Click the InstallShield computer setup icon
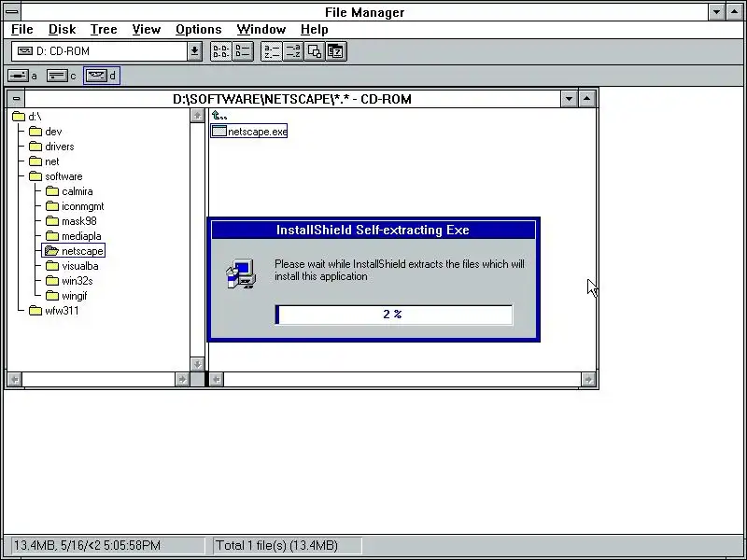Viewport: 747px width, 560px height. (x=241, y=273)
